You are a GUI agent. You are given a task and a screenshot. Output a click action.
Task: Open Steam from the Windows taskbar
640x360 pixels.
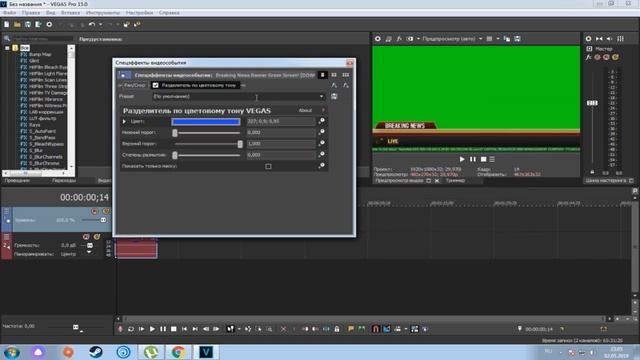pos(96,352)
